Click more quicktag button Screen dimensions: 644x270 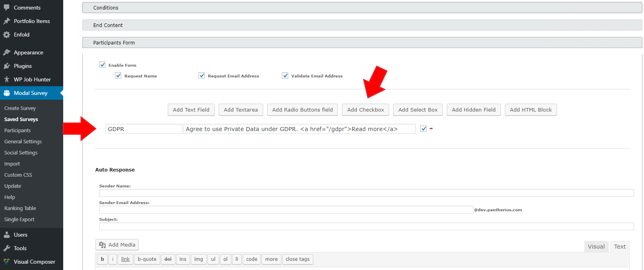[x=272, y=259]
